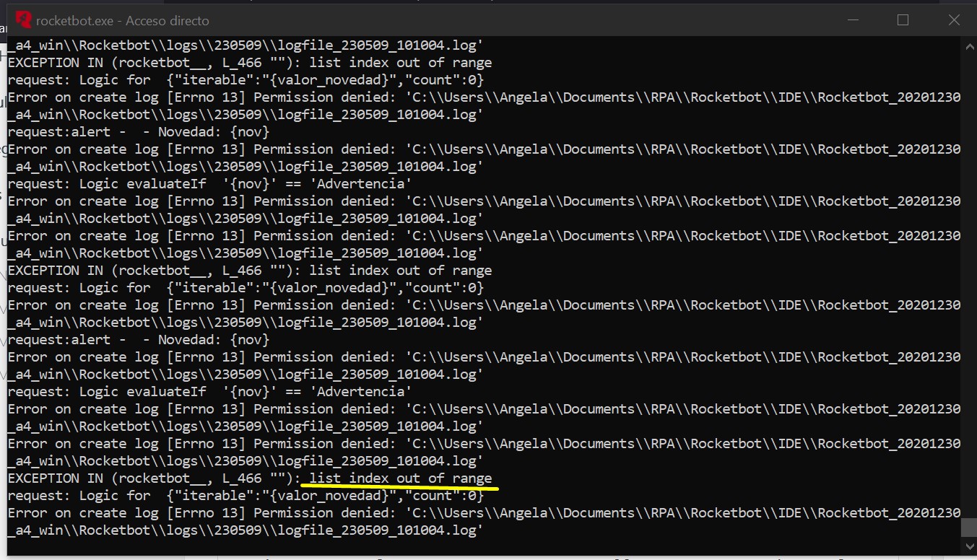Click the bottom-most 'request: Logic for' iterable line

pos(246,496)
